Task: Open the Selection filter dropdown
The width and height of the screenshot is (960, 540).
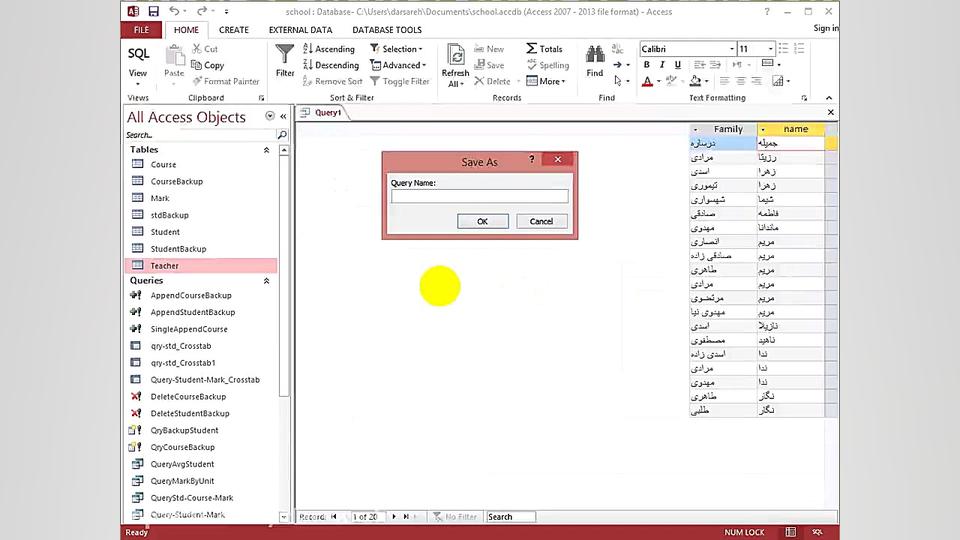Action: point(397,49)
